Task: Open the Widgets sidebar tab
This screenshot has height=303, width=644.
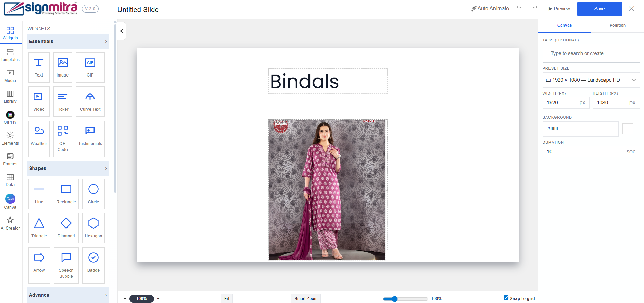Action: [x=10, y=34]
